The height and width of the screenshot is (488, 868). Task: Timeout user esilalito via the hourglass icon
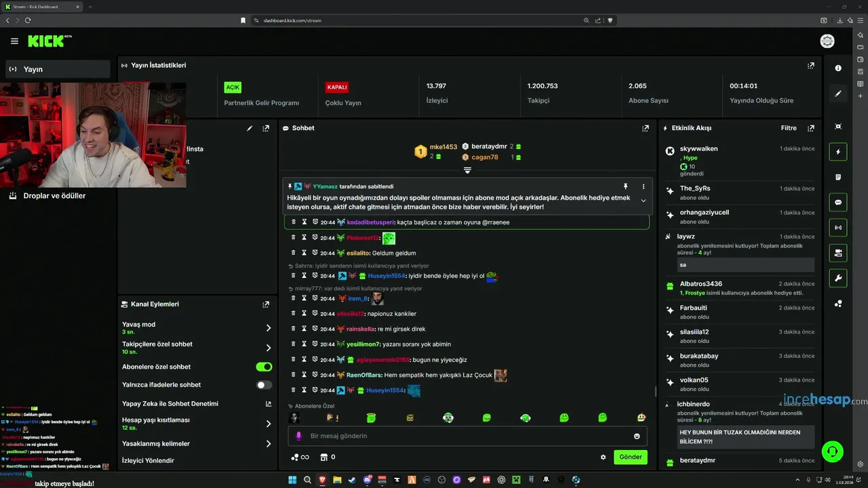(x=304, y=253)
